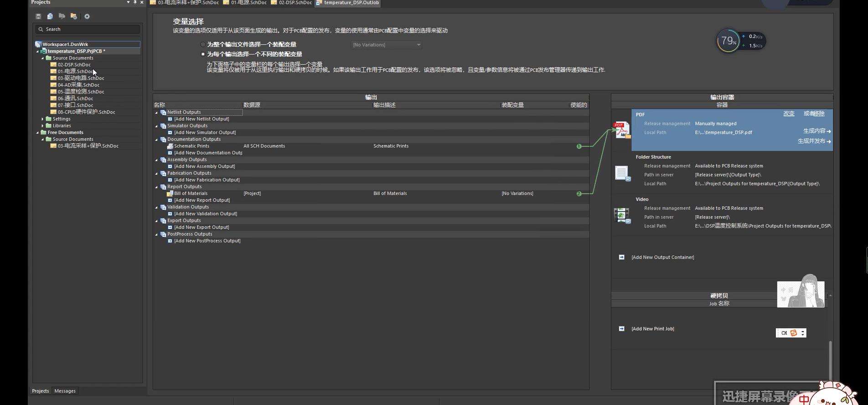Click the Netlist Outputs category icon
The image size is (868, 405).
tap(163, 112)
